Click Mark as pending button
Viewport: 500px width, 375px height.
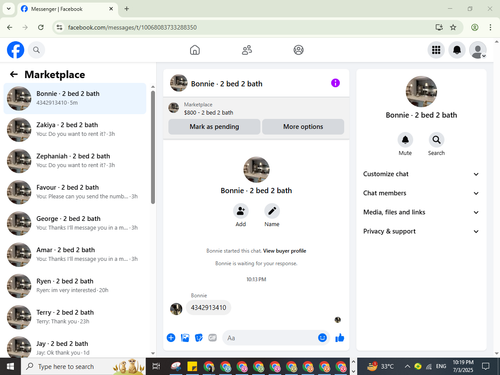(x=214, y=127)
